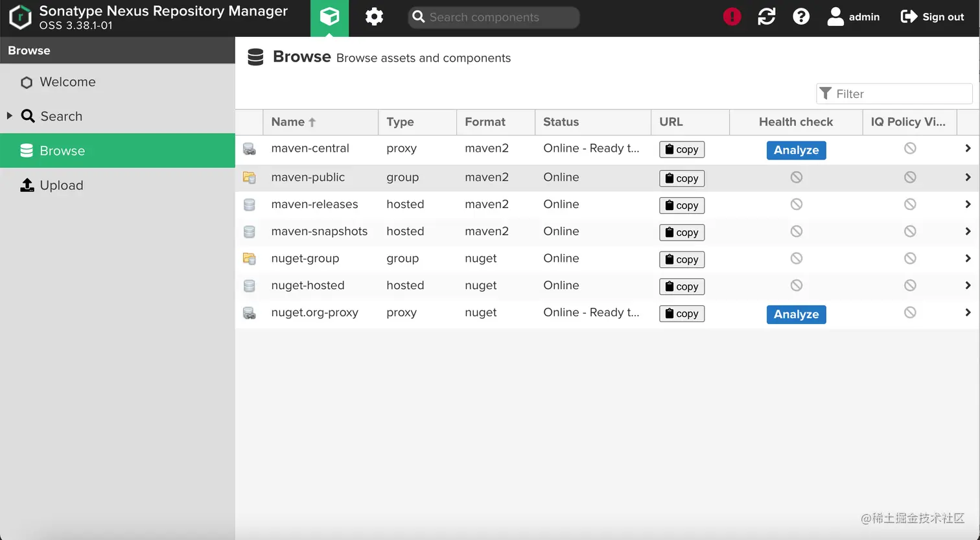Image resolution: width=980 pixels, height=540 pixels.
Task: Click the red system status alert icon
Action: (732, 17)
